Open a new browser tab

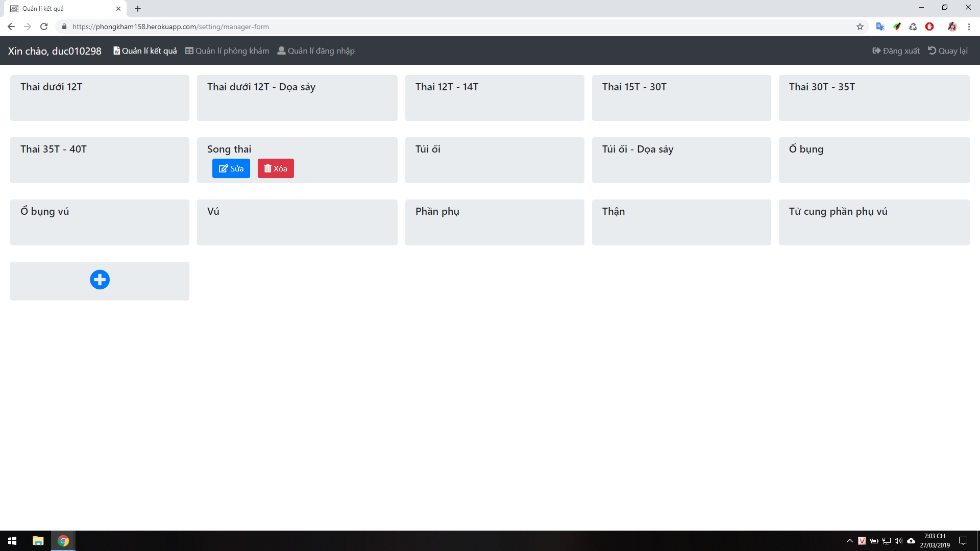click(x=138, y=9)
